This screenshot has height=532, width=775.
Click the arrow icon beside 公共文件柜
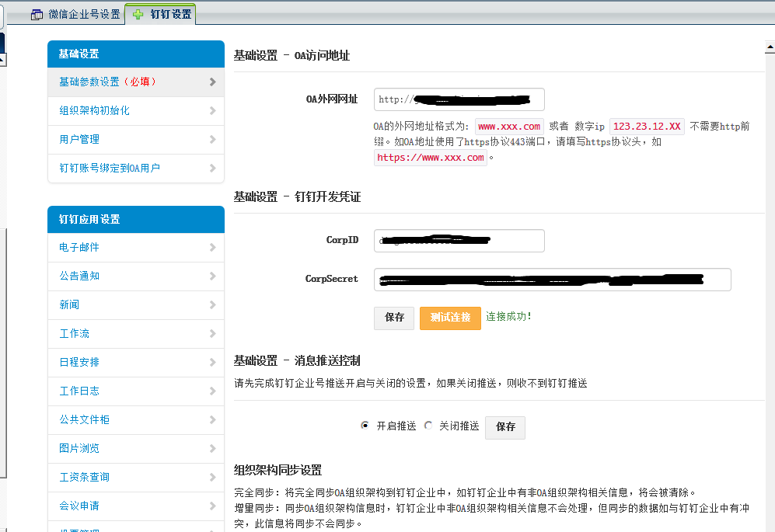[212, 420]
